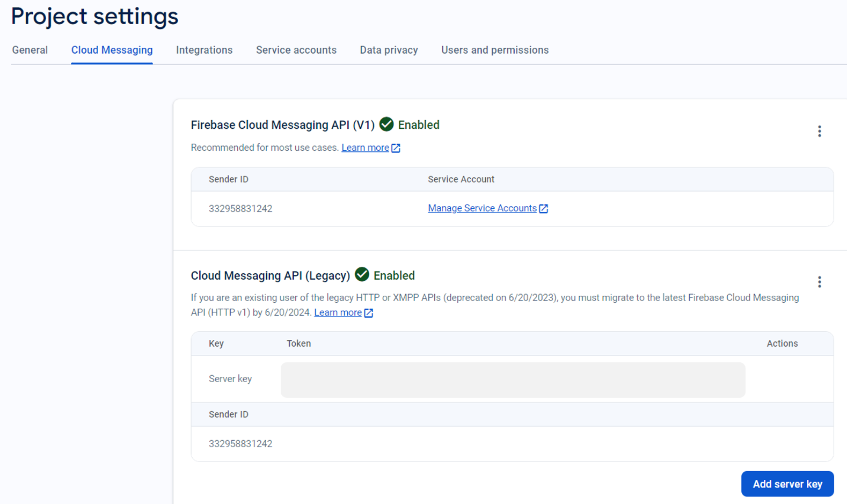
Task: Click the external-link icon after Legacy Learn more
Action: click(x=368, y=313)
